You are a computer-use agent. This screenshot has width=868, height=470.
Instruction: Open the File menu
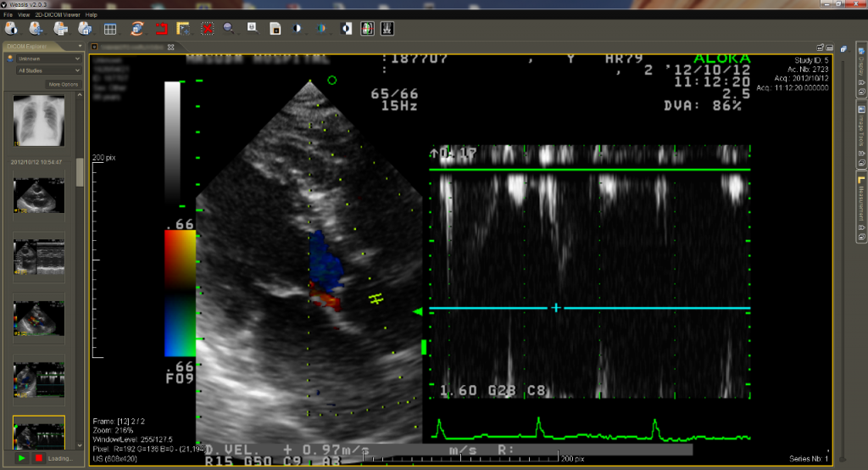8,15
